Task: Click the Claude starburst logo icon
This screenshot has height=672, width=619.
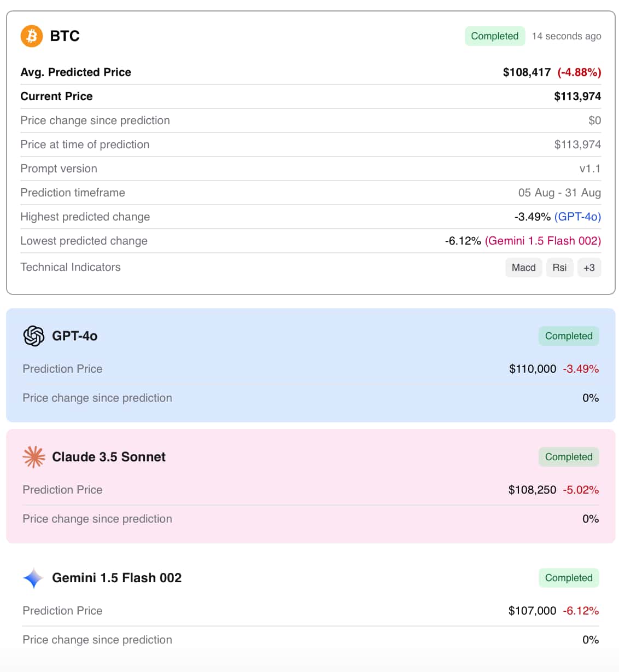Action: [x=34, y=457]
